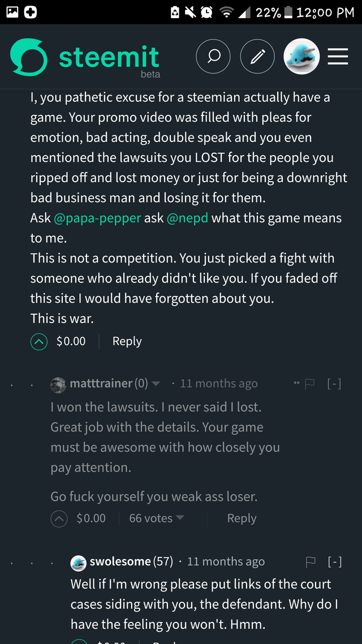Open the narwhal profile avatar
Viewport: 362px width, 644px height.
[301, 57]
